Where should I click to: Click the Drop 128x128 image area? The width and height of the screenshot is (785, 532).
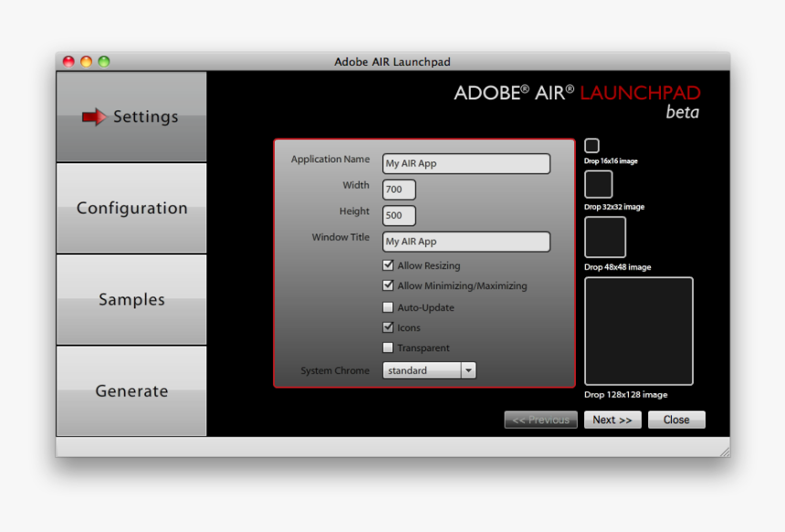638,330
